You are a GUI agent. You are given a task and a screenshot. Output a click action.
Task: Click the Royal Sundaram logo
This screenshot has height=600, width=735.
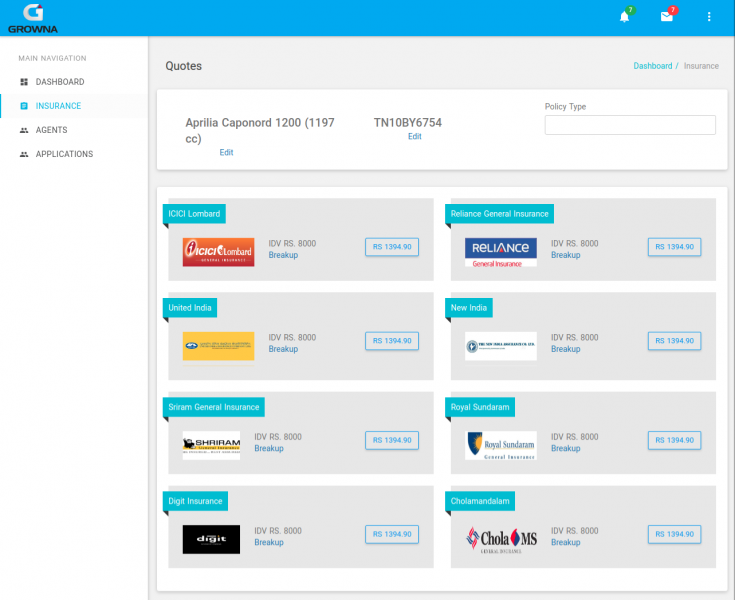501,445
